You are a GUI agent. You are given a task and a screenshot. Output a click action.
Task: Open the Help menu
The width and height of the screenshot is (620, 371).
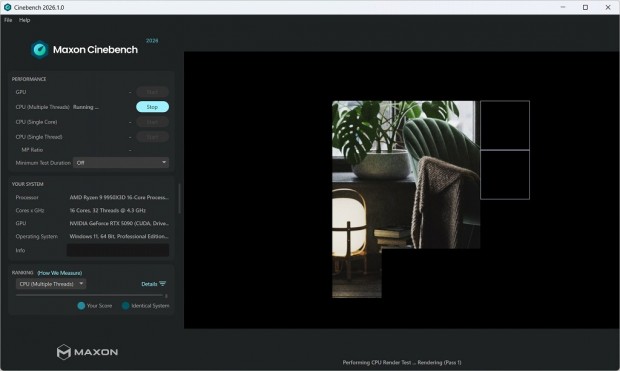pos(25,20)
